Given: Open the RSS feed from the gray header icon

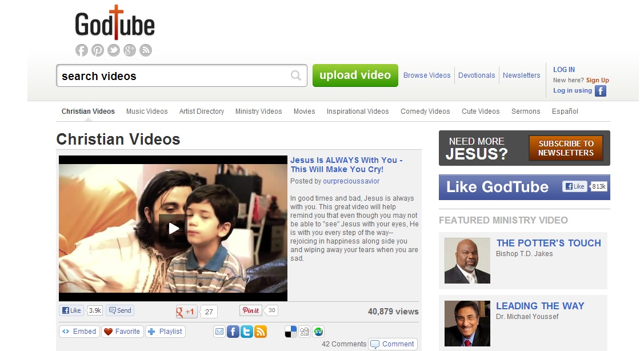Looking at the screenshot, I should click(146, 50).
